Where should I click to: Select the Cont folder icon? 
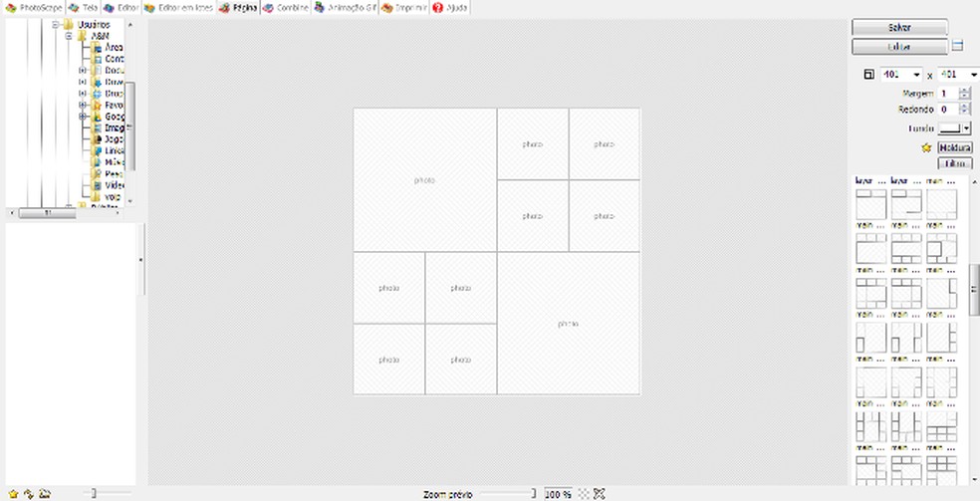pyautogui.click(x=97, y=59)
